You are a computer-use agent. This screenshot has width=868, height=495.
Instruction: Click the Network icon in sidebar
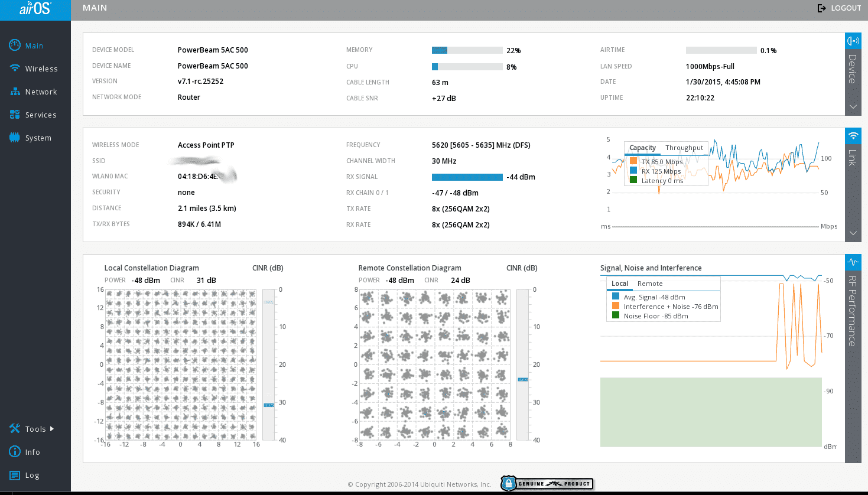[x=15, y=92]
